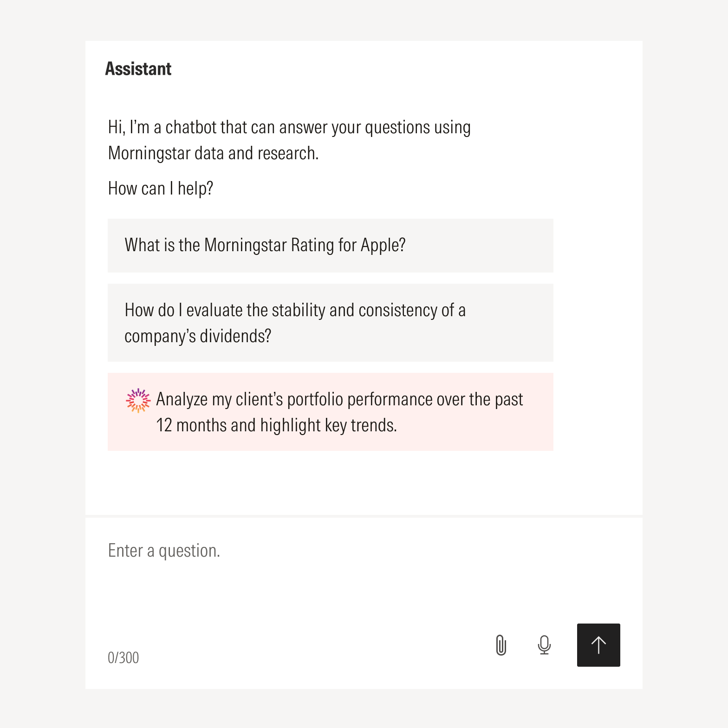Click the 0/300 character counter
The height and width of the screenshot is (728, 728).
tap(123, 657)
